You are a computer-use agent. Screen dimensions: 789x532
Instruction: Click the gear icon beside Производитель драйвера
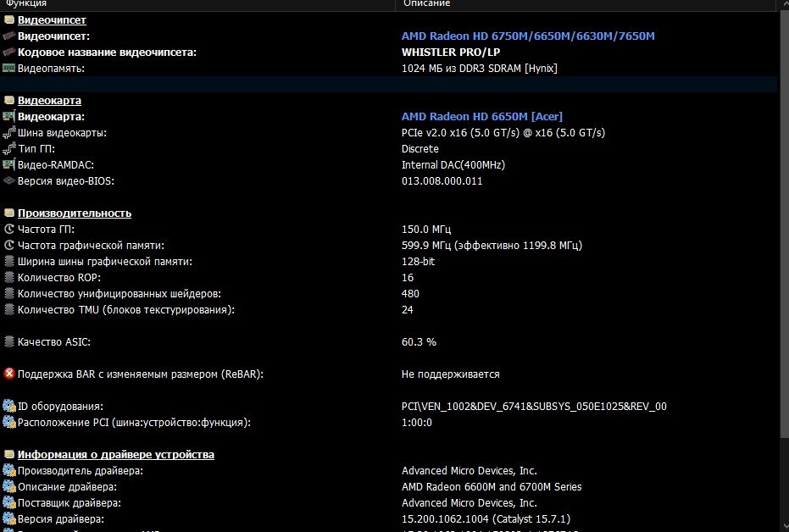[9, 470]
